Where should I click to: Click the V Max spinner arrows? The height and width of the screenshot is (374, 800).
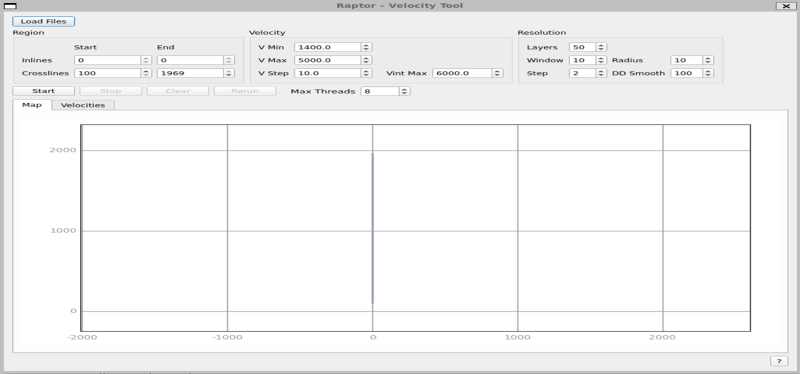pos(366,60)
